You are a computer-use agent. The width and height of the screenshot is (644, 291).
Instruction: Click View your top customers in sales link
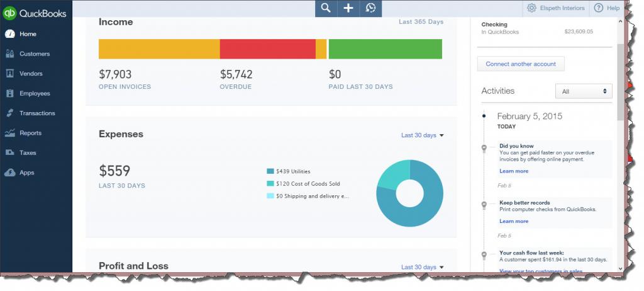click(540, 270)
